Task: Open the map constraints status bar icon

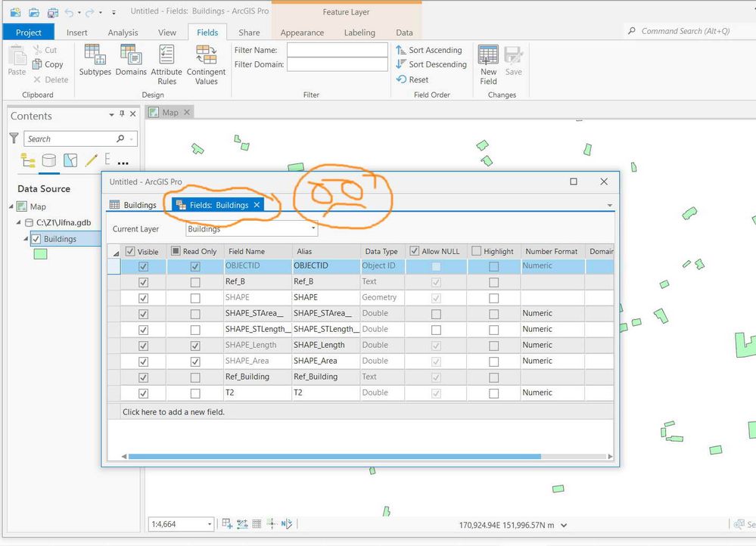Action: pos(242,524)
